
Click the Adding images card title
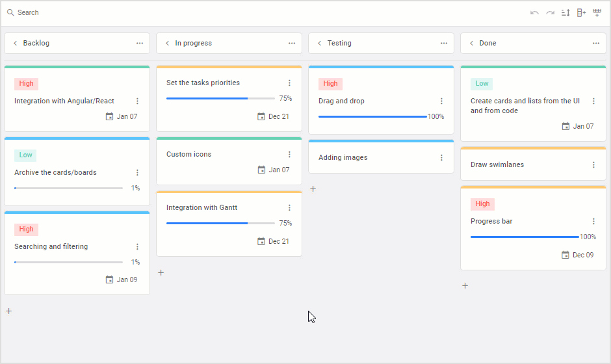(x=343, y=157)
